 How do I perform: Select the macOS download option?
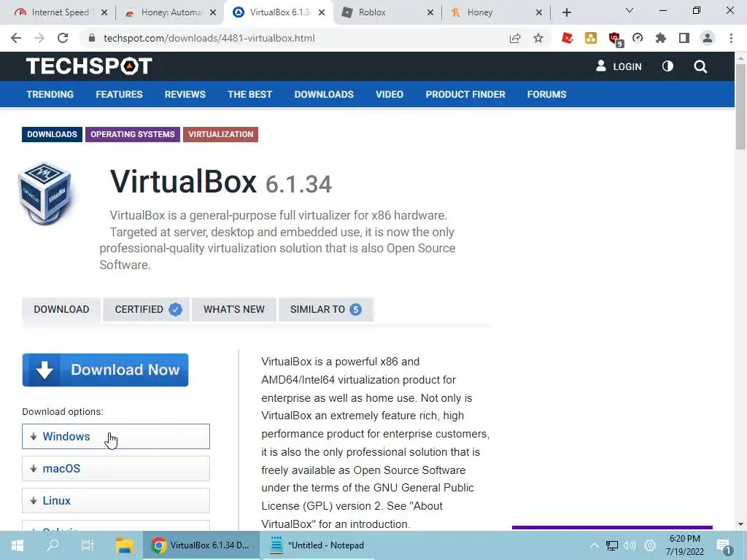pyautogui.click(x=116, y=469)
